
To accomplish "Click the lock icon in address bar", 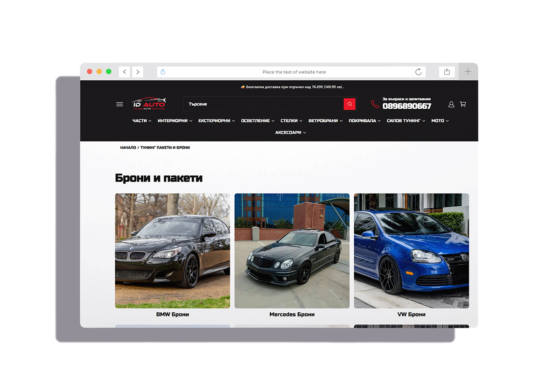I will tap(163, 72).
